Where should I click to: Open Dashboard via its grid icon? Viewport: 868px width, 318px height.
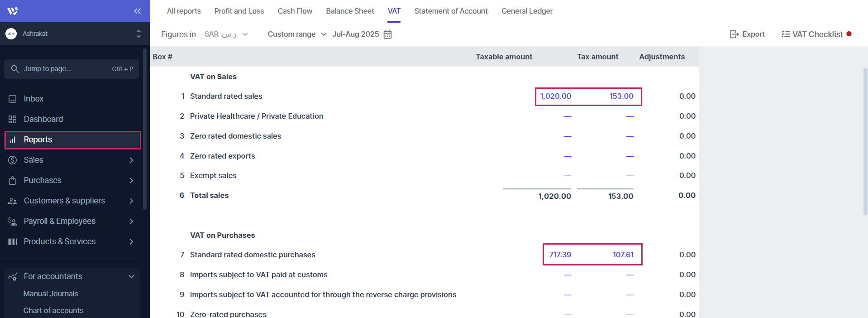click(13, 119)
